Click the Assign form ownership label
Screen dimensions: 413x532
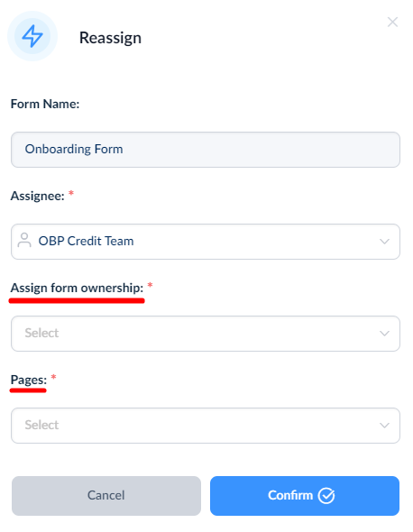pyautogui.click(x=77, y=288)
